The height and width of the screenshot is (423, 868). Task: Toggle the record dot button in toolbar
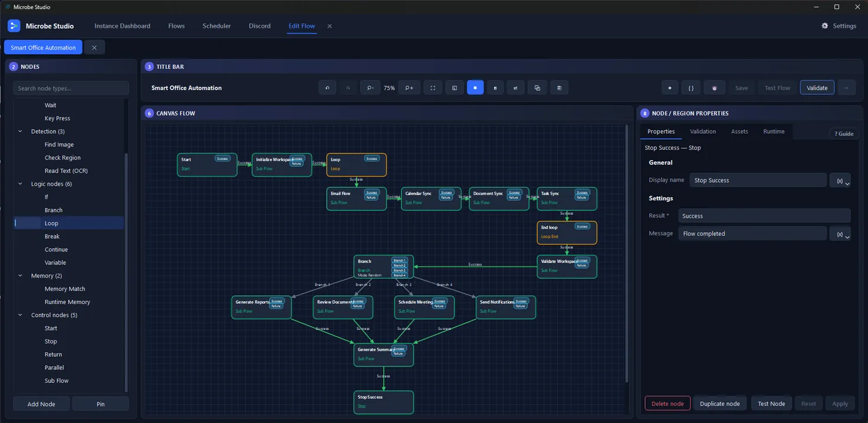coord(669,88)
